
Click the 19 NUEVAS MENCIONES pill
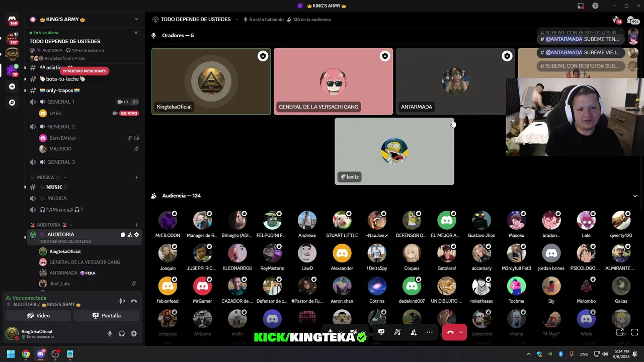[85, 71]
